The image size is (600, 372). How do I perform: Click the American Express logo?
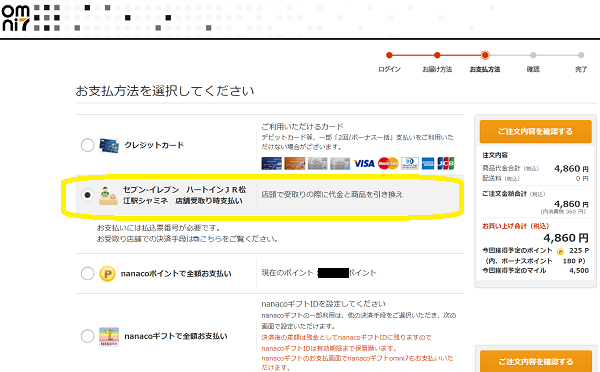tap(428, 163)
